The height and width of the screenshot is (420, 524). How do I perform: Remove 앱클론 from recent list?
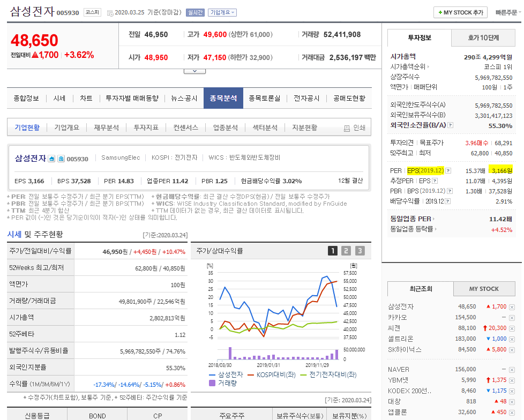pyautogui.click(x=512, y=412)
